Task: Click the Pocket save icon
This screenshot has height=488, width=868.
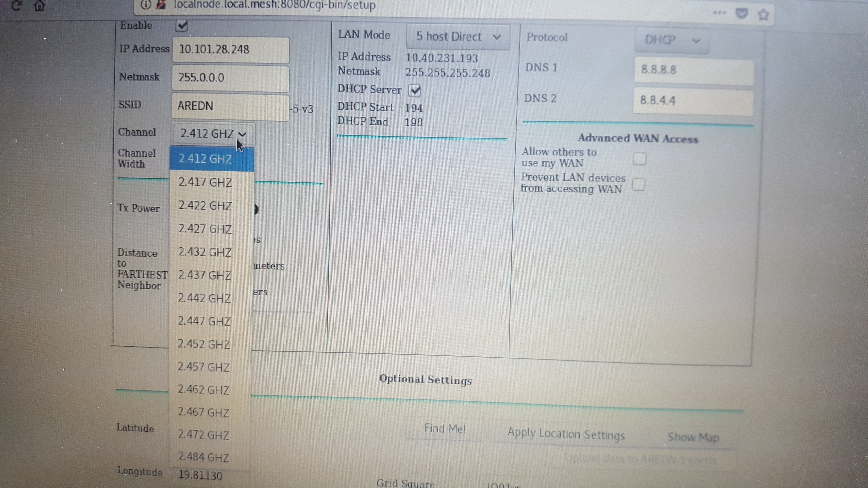Action: (x=741, y=13)
